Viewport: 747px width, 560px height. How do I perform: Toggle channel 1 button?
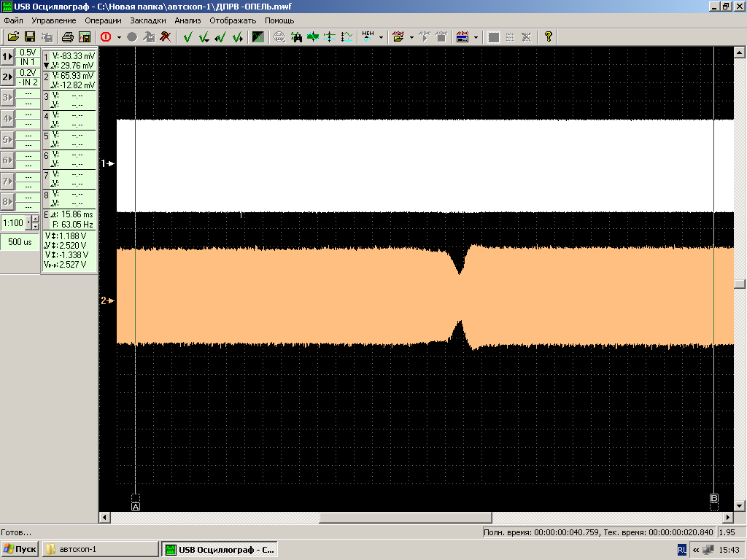tap(7, 57)
